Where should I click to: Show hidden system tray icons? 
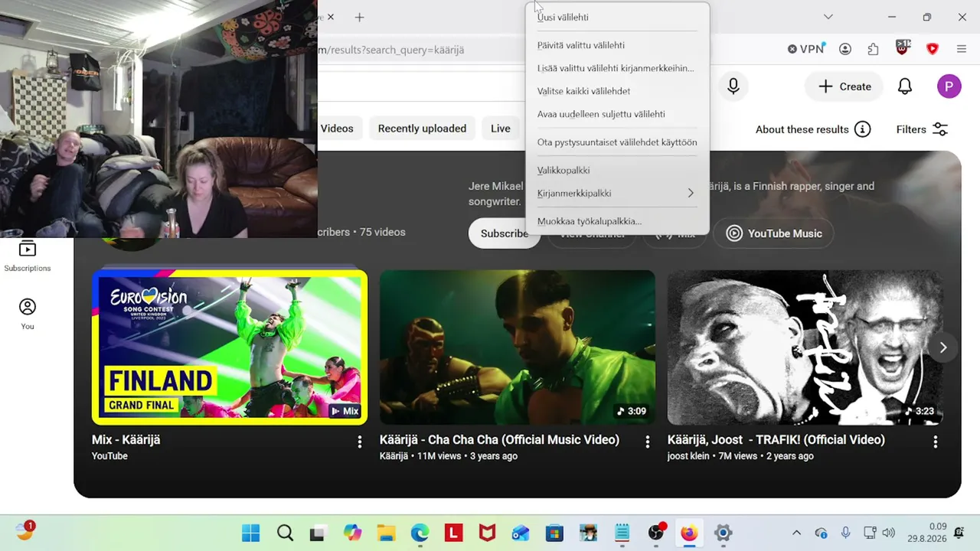(796, 533)
